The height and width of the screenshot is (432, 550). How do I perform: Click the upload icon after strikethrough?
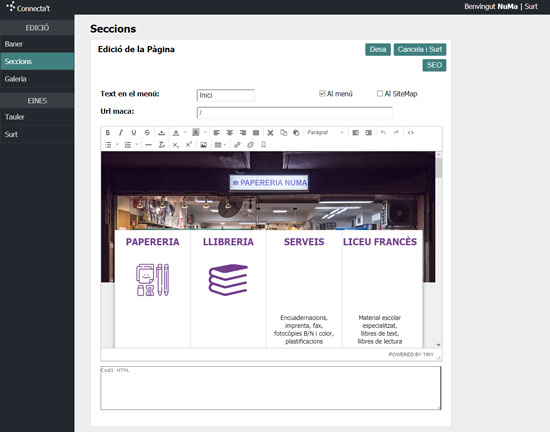161,133
